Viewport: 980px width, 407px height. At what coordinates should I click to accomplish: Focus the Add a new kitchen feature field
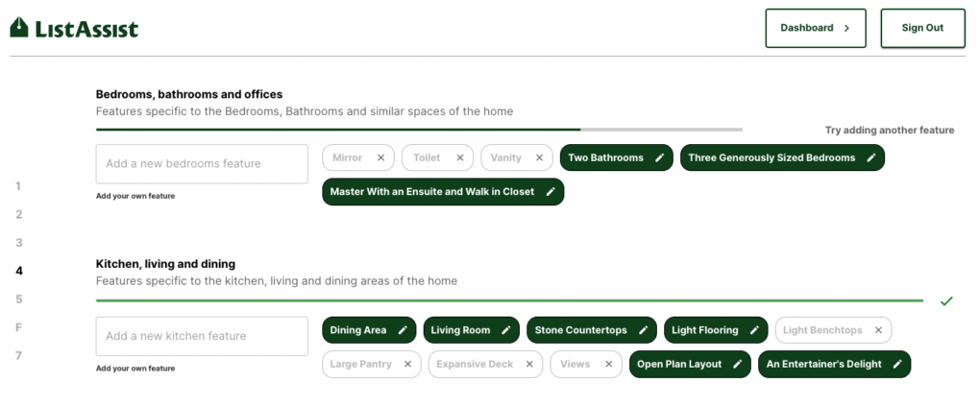(x=202, y=337)
